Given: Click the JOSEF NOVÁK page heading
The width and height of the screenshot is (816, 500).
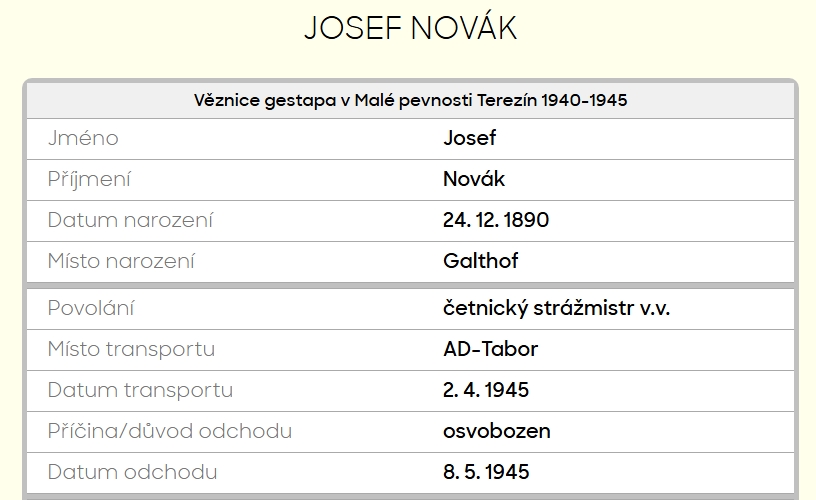Looking at the screenshot, I should [410, 30].
